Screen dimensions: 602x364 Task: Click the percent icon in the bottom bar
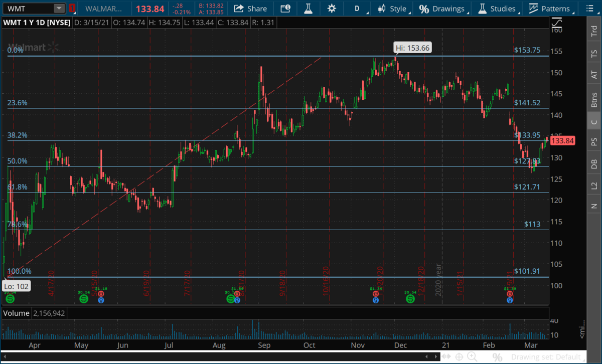[x=497, y=357]
